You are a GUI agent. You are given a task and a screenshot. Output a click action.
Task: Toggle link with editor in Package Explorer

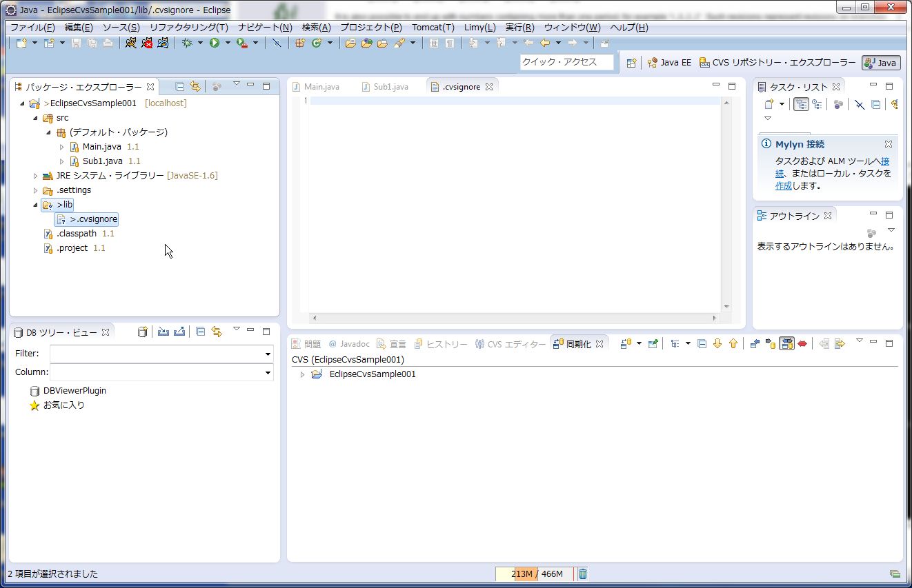tap(196, 87)
